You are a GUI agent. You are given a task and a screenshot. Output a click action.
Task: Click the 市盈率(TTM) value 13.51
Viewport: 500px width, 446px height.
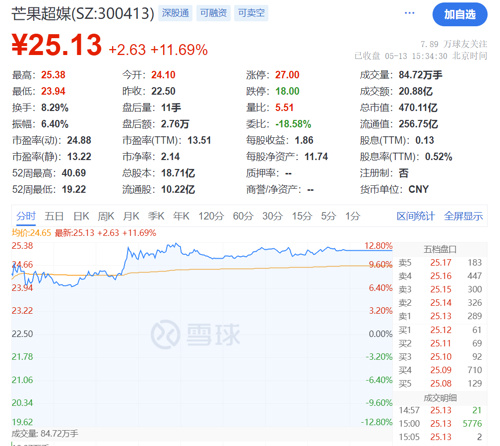click(x=199, y=140)
